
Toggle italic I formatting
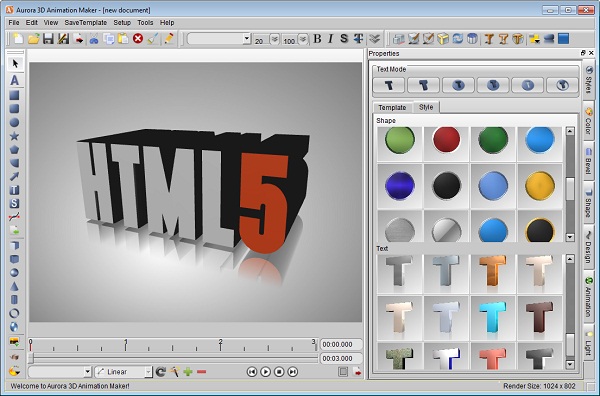tap(331, 39)
